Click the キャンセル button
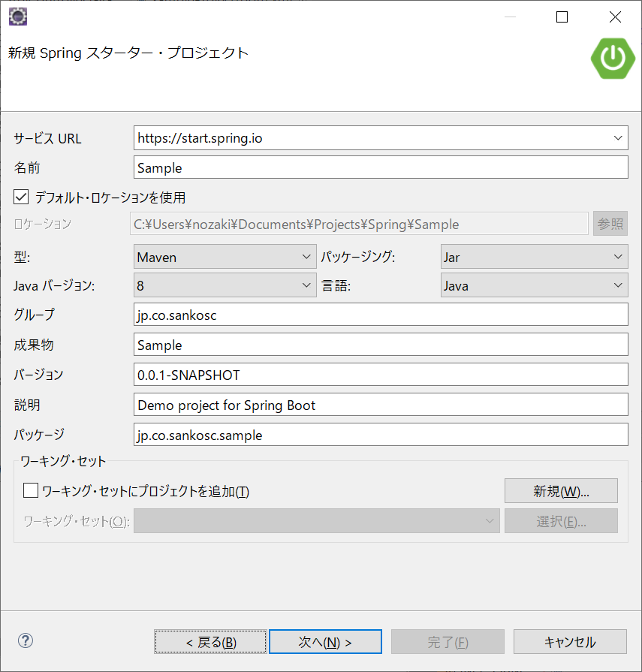 tap(570, 641)
